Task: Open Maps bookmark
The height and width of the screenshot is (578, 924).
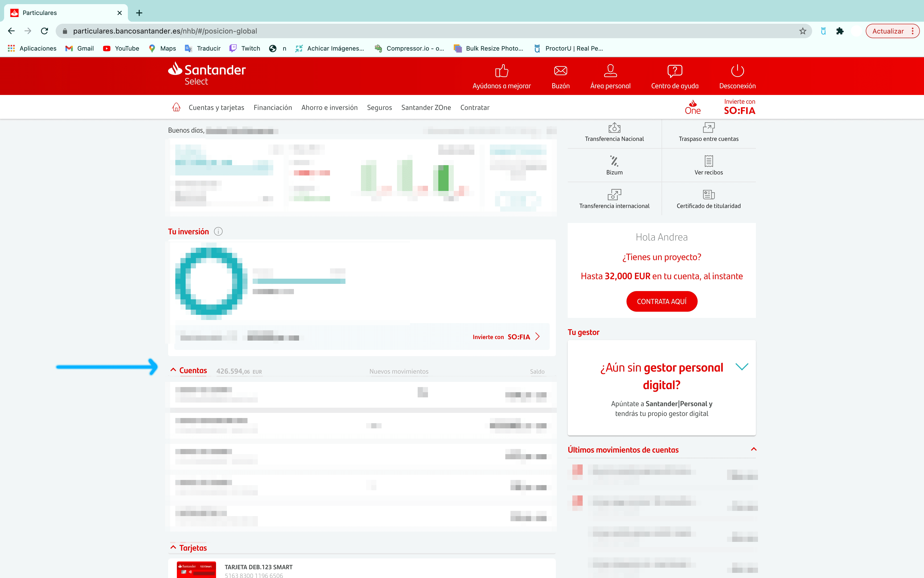Action: click(163, 48)
